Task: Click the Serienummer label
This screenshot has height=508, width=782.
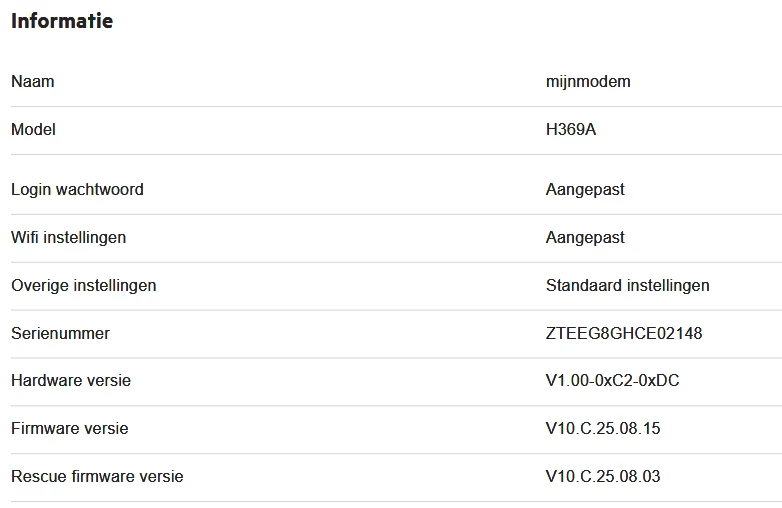Action: (60, 333)
